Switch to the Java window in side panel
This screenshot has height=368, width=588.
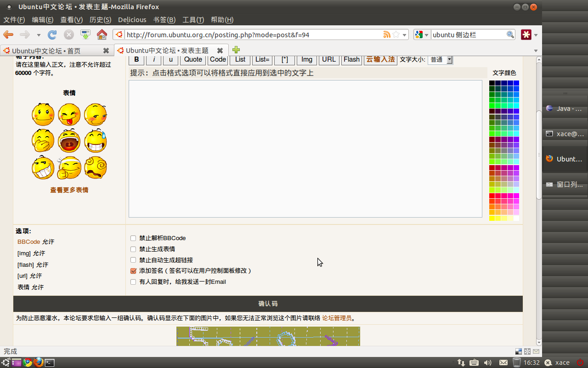(565, 109)
